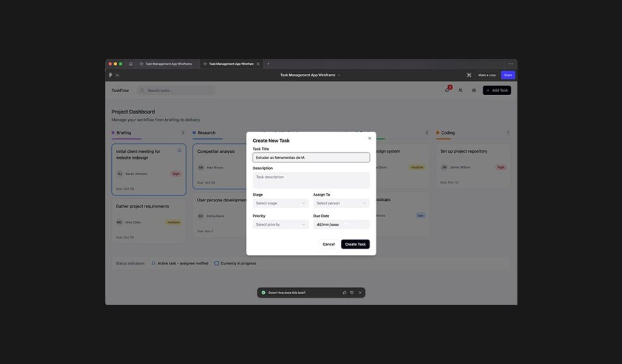Open the 'Select person' dropdown under Assign To
Screen dimensions: 622x364
point(341,203)
